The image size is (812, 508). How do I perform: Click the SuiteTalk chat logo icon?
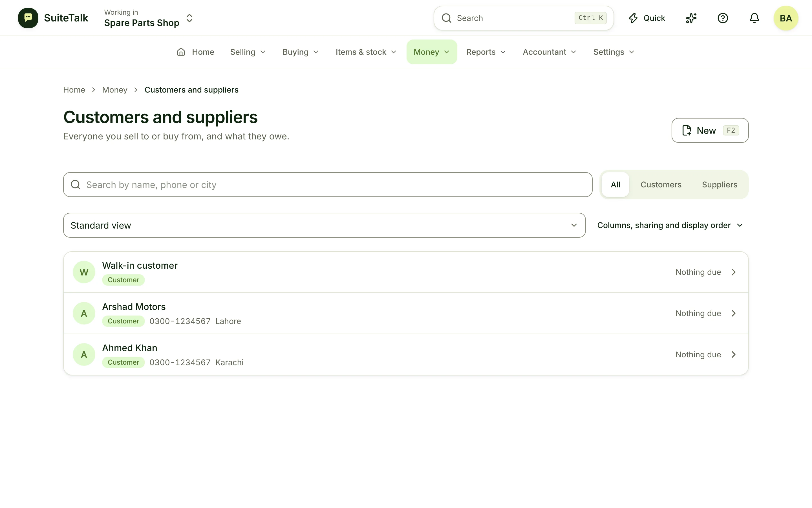click(x=28, y=18)
